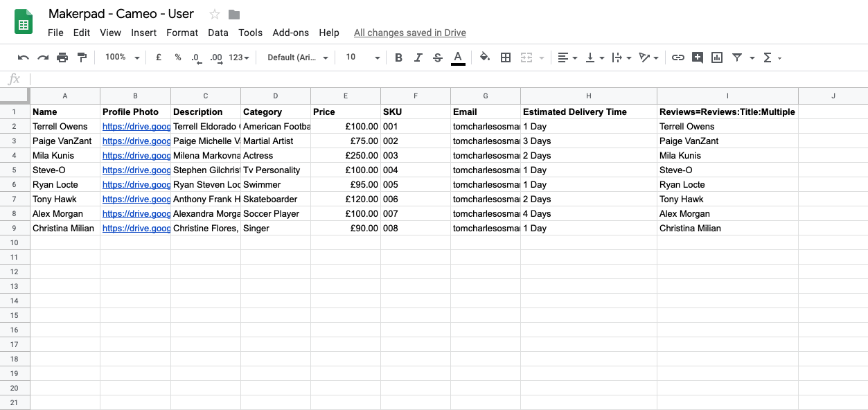This screenshot has width=868, height=410.
Task: Insert a comment
Action: tap(698, 57)
